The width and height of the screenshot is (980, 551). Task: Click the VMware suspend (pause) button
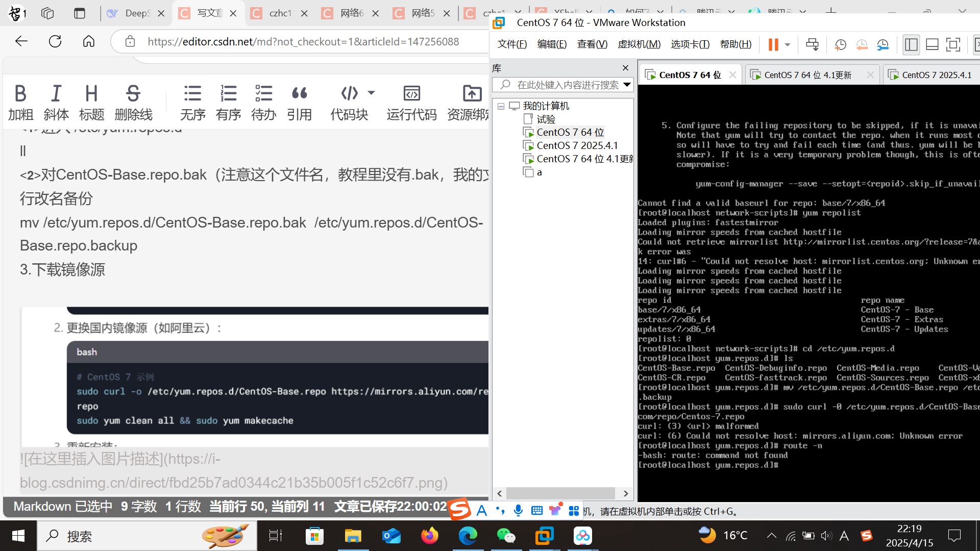tap(773, 45)
